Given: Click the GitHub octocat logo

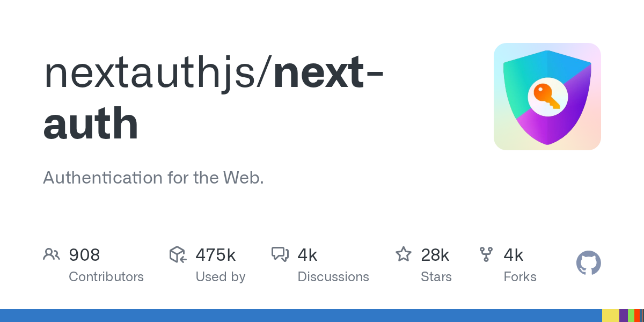Looking at the screenshot, I should click(588, 263).
